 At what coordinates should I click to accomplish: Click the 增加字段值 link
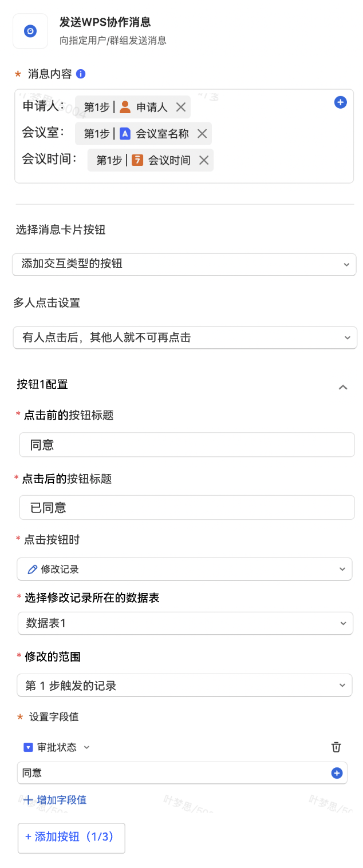click(x=55, y=800)
